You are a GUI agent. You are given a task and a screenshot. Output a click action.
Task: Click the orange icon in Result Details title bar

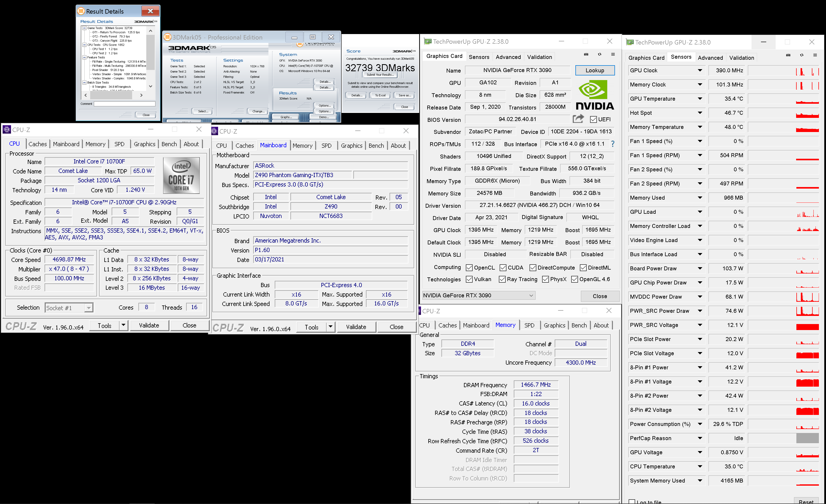pyautogui.click(x=81, y=11)
